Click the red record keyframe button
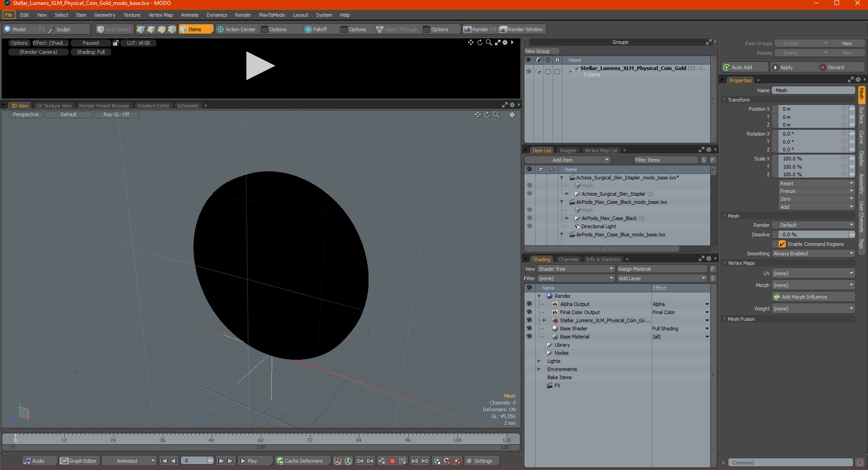The image size is (868, 470). click(x=392, y=461)
